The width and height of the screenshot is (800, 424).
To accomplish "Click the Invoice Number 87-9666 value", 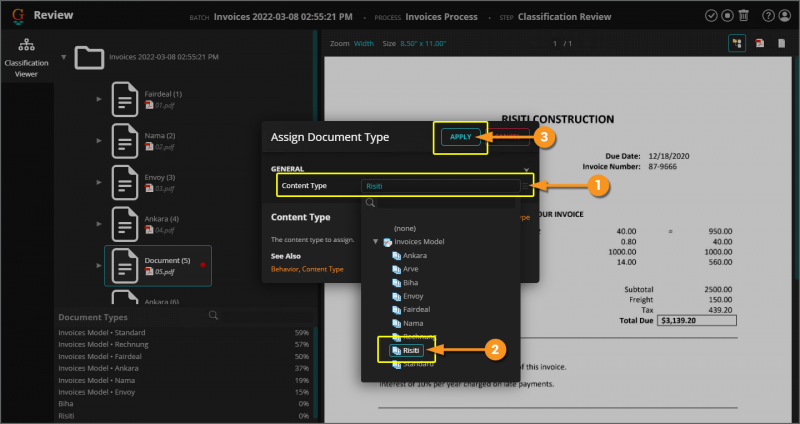I will [663, 167].
